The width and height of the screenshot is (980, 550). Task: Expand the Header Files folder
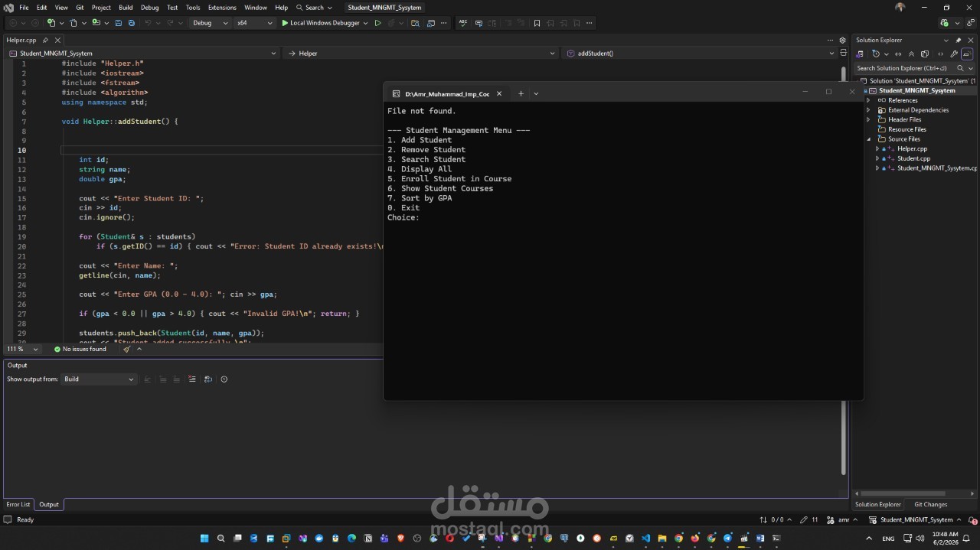(868, 119)
